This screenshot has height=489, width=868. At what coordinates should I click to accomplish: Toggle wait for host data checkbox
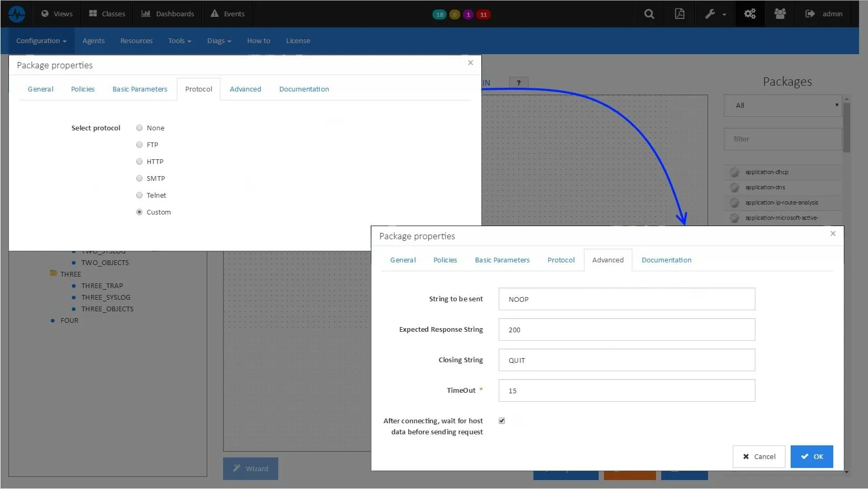502,421
